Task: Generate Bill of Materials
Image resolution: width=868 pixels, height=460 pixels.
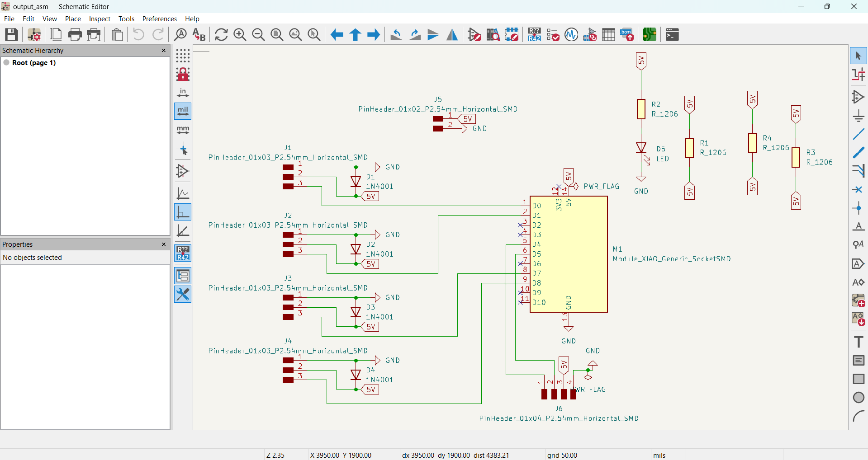Action: pos(627,34)
